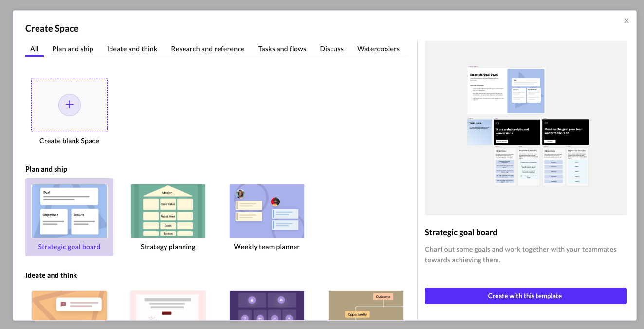Click the Create Space dialog title
Screen dimensions: 644x329
pyautogui.click(x=52, y=29)
